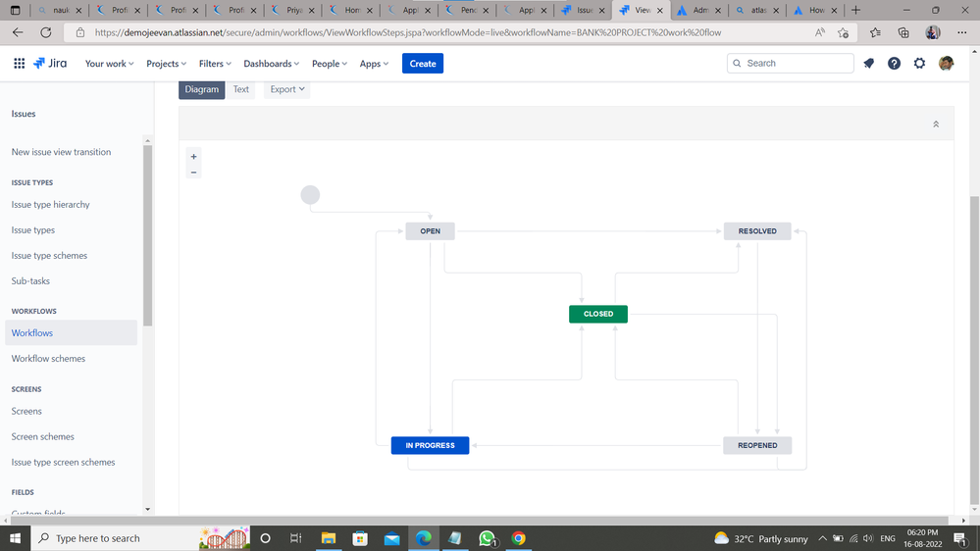Open the user profile avatar in Jira
Viewport: 980px width, 551px height.
click(x=947, y=63)
